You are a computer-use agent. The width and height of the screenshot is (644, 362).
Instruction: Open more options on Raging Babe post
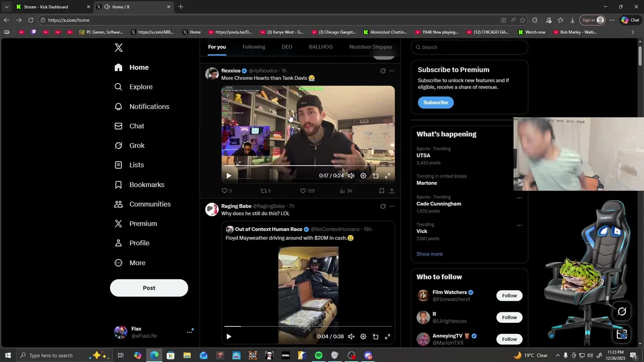click(392, 206)
